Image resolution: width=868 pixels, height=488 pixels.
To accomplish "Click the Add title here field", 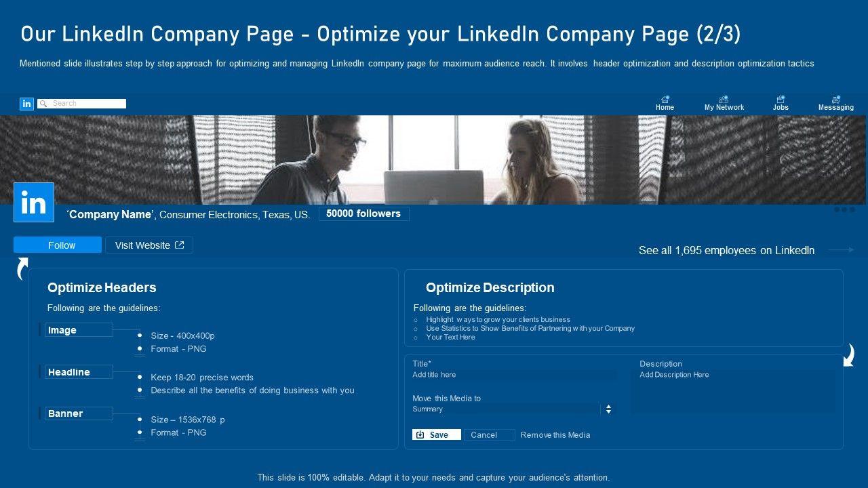I will (x=513, y=375).
